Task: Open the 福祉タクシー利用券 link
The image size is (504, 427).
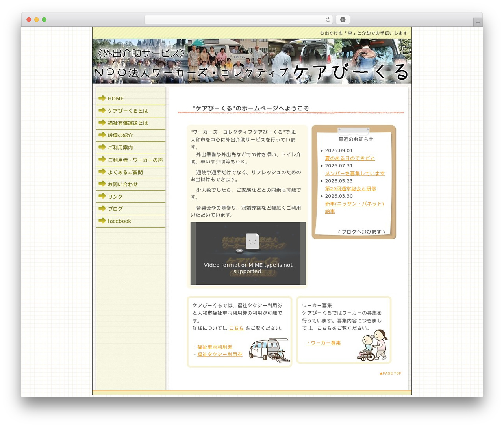Action: 220,354
